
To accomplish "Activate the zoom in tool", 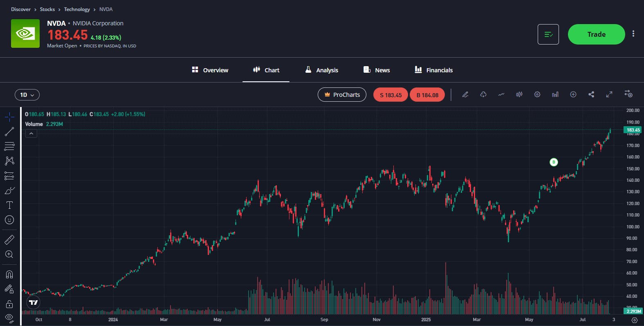I will coord(9,255).
